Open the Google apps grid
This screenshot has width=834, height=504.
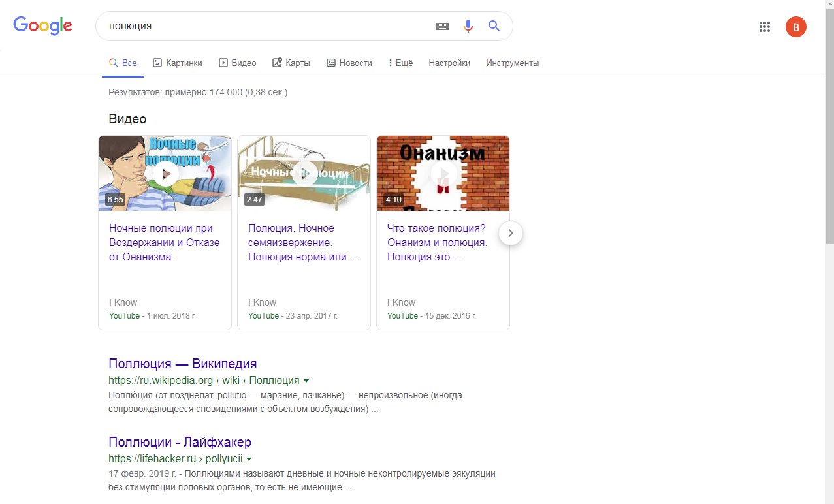[x=765, y=27]
